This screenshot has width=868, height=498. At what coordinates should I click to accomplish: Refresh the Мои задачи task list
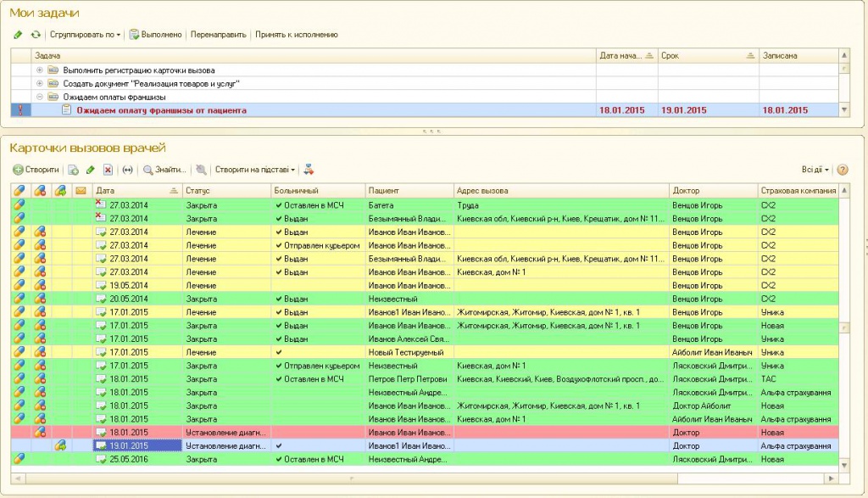click(36, 35)
